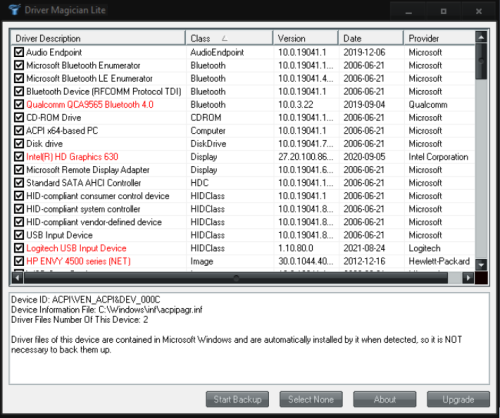Click the HDC class cell
The width and height of the screenshot is (500, 418).
[x=199, y=183]
